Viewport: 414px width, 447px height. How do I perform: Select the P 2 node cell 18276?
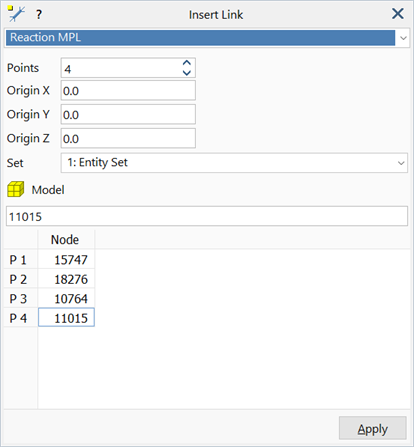coord(66,279)
